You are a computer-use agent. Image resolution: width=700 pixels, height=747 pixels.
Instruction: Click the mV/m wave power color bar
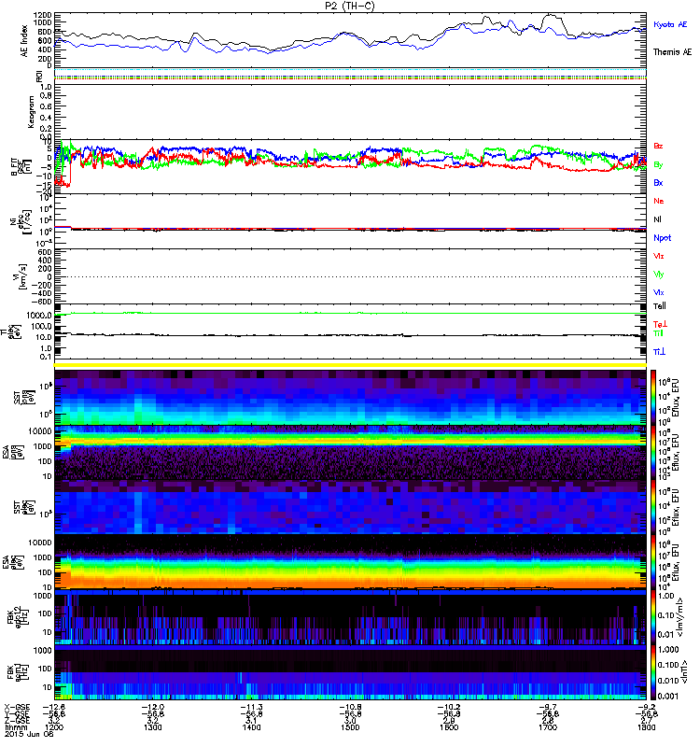point(653,617)
